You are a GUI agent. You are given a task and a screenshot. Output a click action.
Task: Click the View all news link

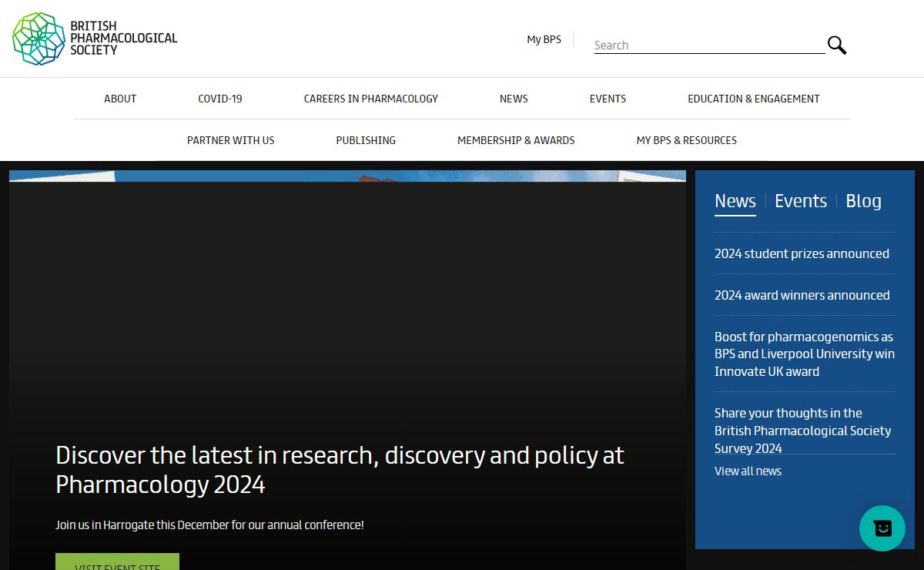(748, 471)
